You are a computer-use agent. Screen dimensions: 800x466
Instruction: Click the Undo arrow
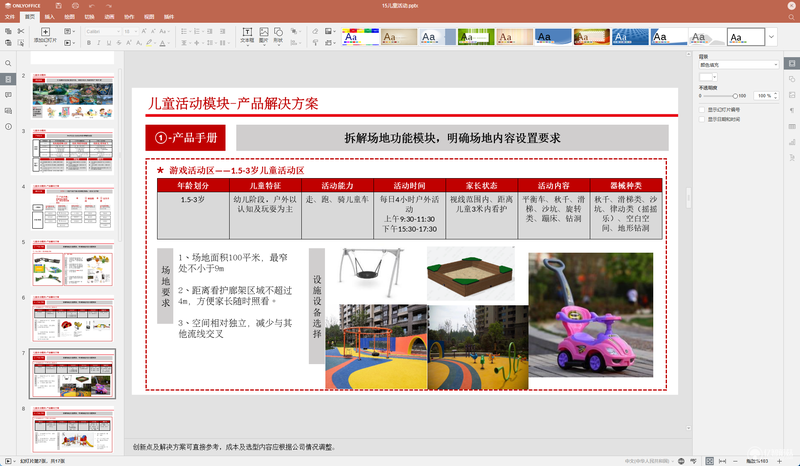pyautogui.click(x=92, y=6)
